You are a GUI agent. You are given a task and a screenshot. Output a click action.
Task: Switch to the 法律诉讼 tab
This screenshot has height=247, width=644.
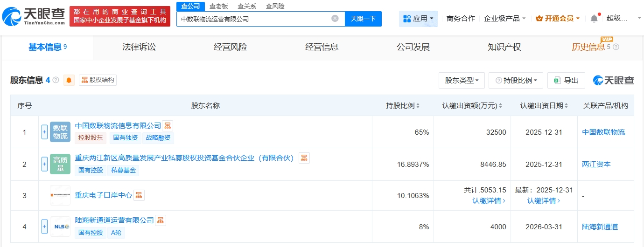tap(139, 47)
